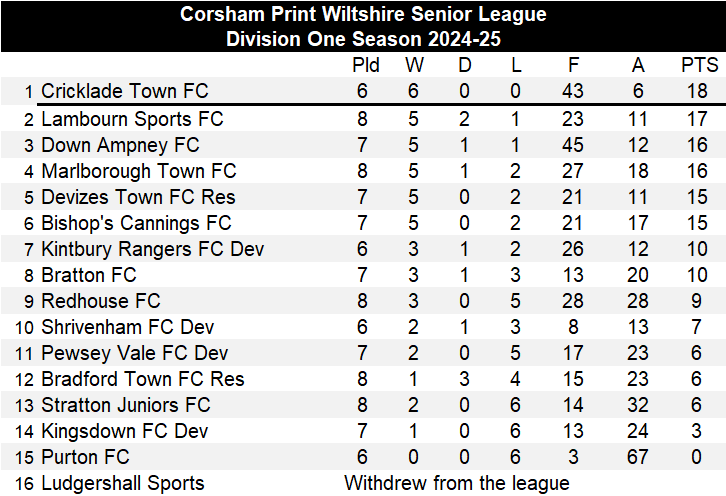
Task: Select Lambourn Sports FC in the table
Action: point(131,119)
